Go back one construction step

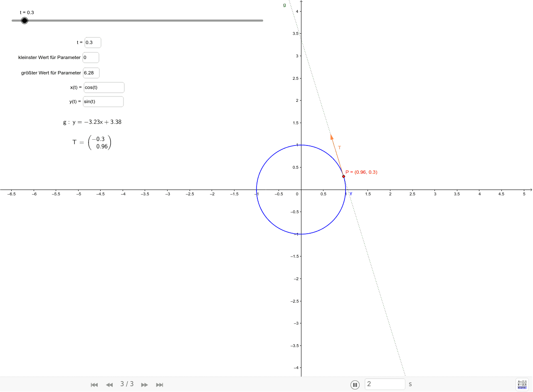pyautogui.click(x=109, y=385)
